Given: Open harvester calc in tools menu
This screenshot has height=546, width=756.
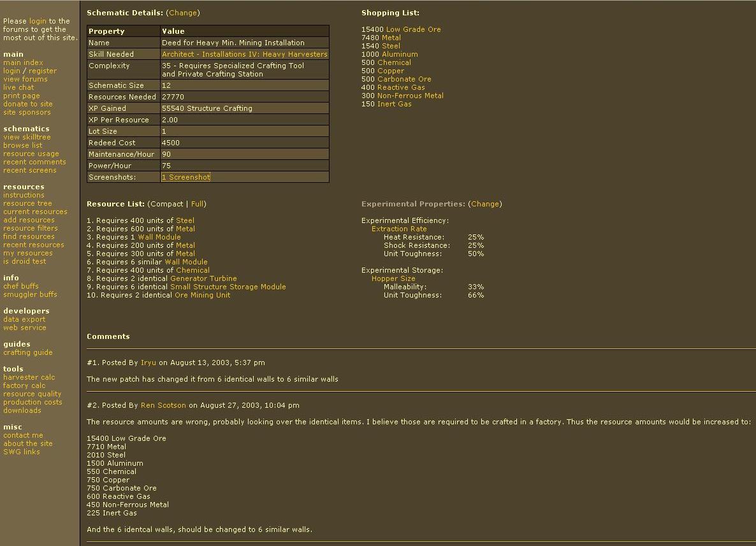Looking at the screenshot, I should (x=29, y=377).
